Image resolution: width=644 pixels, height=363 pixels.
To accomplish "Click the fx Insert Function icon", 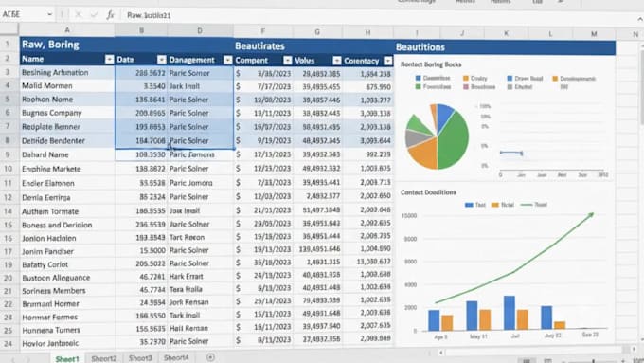I will pyautogui.click(x=110, y=15).
